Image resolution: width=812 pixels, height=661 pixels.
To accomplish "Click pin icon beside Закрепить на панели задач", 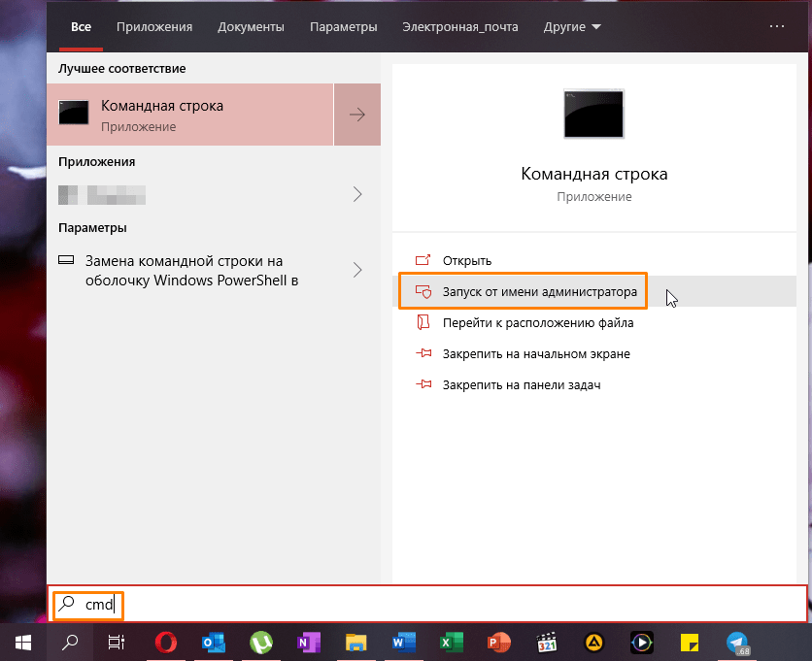I will tap(423, 384).
